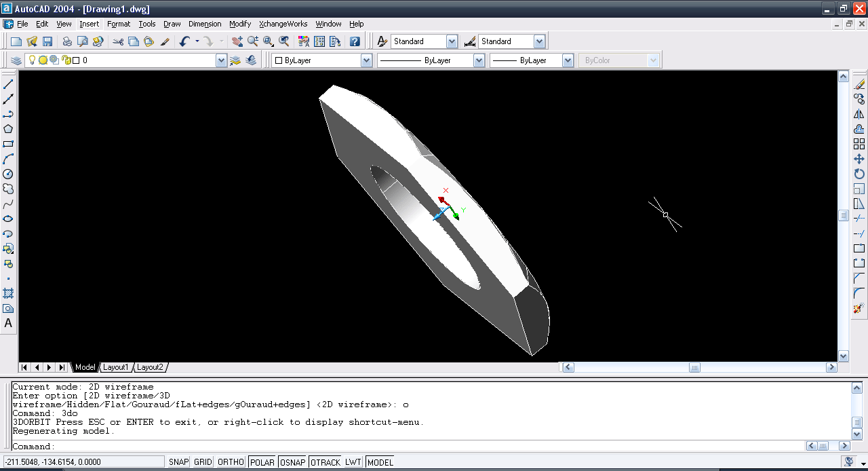This screenshot has width=868, height=471.
Task: Open the Format menu
Action: click(x=119, y=24)
